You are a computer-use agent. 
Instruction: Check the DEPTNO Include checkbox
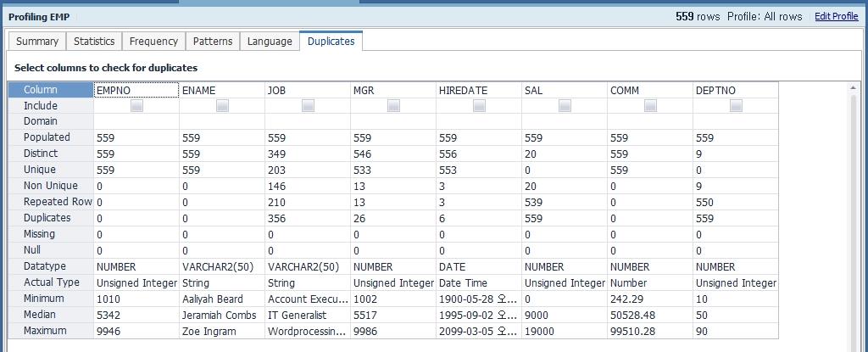pyautogui.click(x=736, y=106)
